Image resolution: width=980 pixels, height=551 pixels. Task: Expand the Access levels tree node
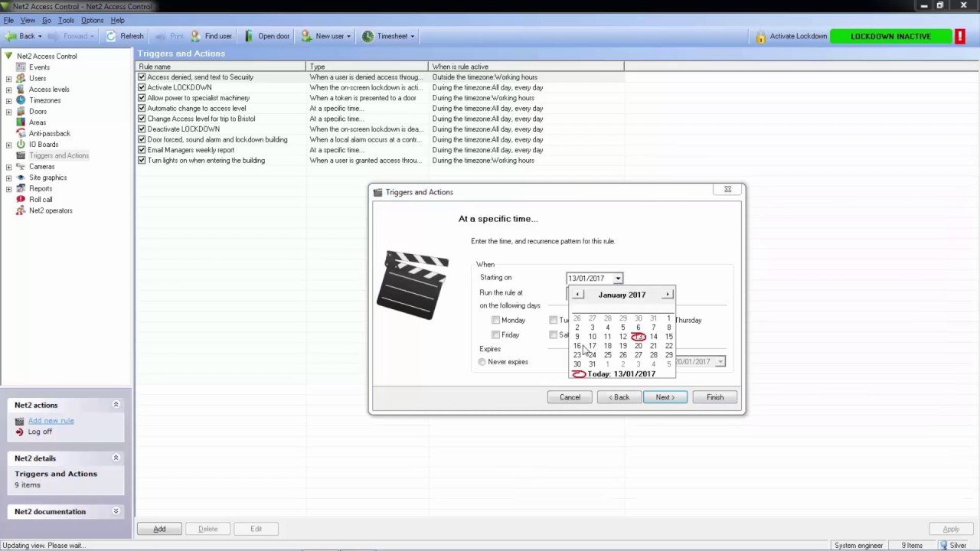click(x=8, y=90)
